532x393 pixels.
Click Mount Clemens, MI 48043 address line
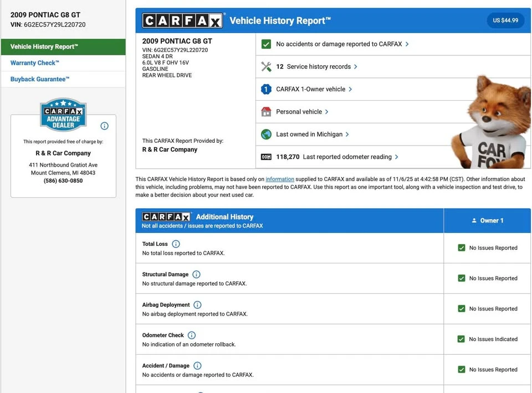coord(63,173)
